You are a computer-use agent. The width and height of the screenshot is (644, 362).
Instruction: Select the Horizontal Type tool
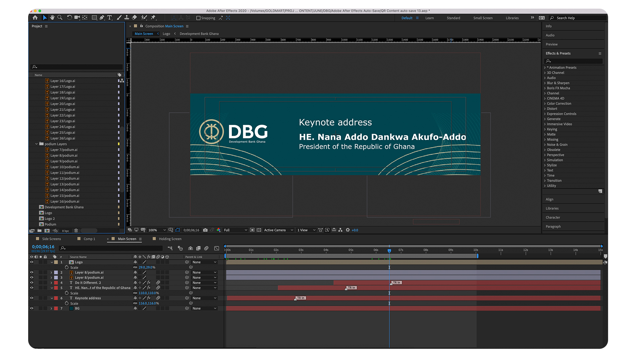coord(110,18)
